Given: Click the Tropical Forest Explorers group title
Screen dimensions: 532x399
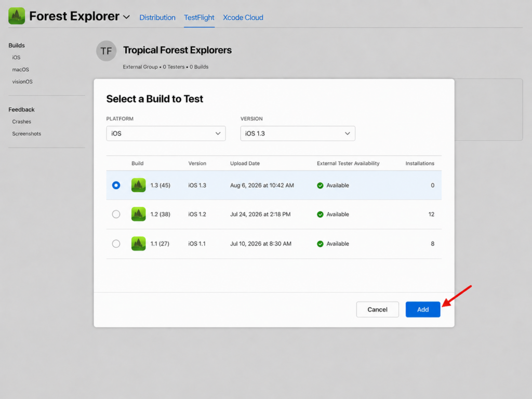Looking at the screenshot, I should (178, 50).
